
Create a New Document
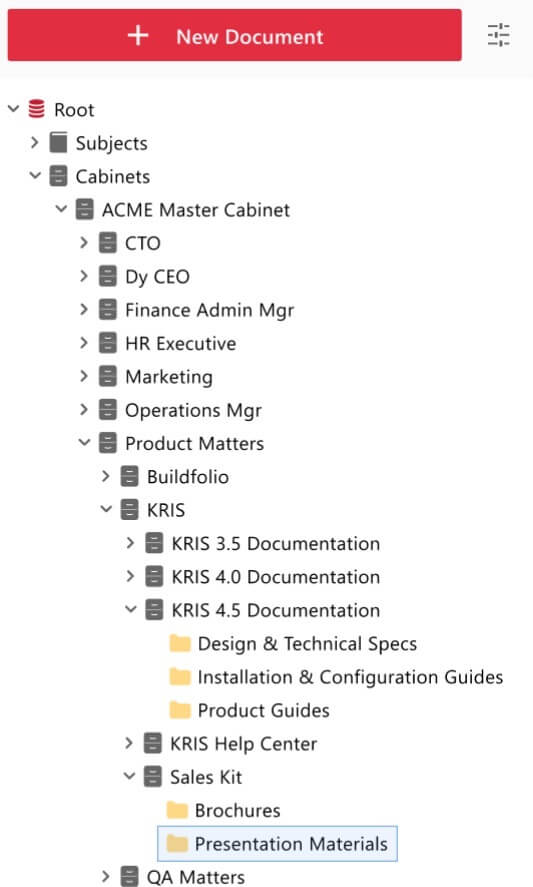point(234,35)
